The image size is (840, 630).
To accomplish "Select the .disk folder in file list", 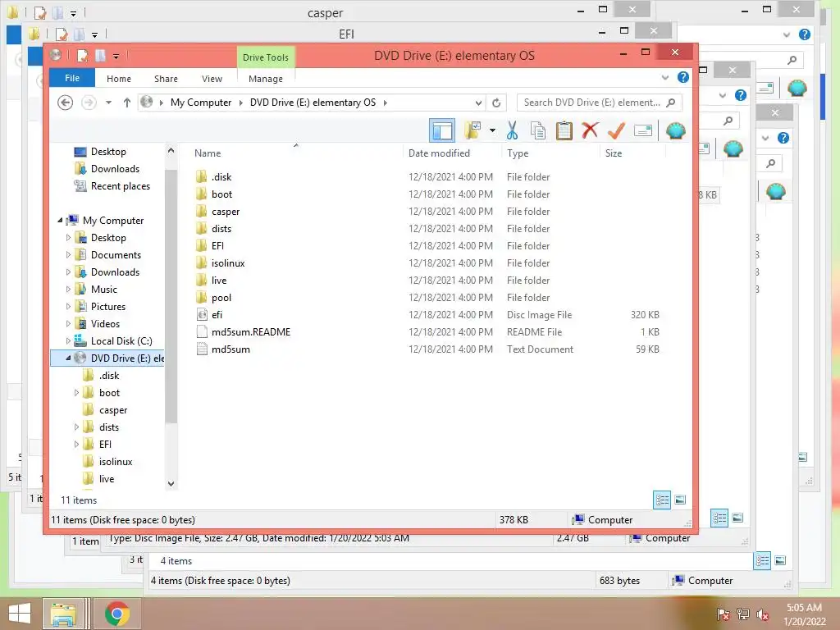I will tap(221, 177).
